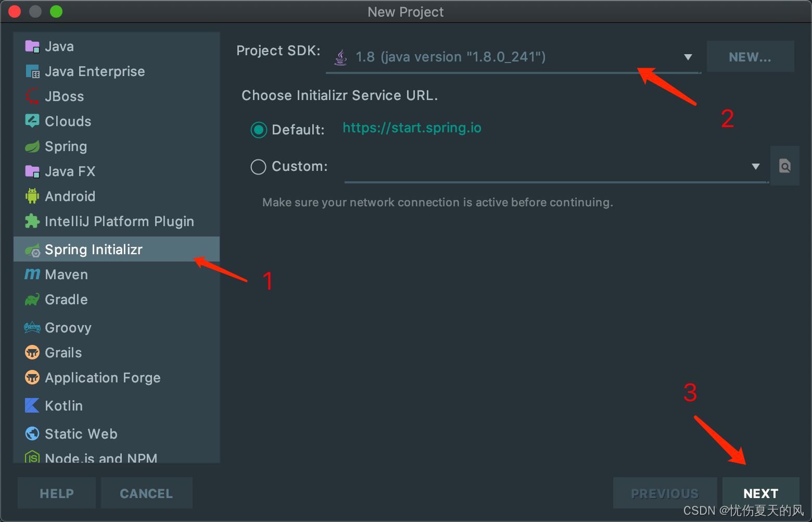This screenshot has width=812, height=522.
Task: Click the Gradle elephant icon
Action: tap(32, 300)
